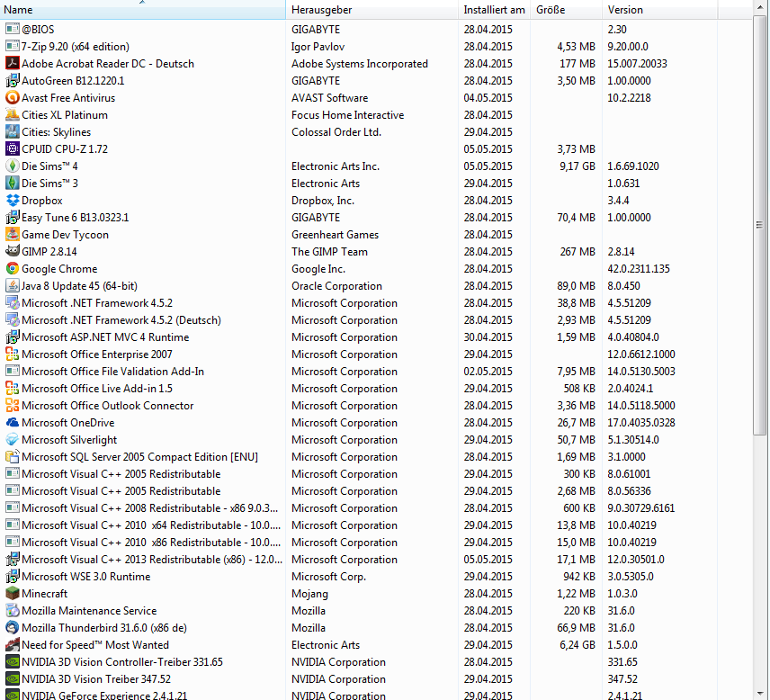Sort by the Größe column header

566,10
